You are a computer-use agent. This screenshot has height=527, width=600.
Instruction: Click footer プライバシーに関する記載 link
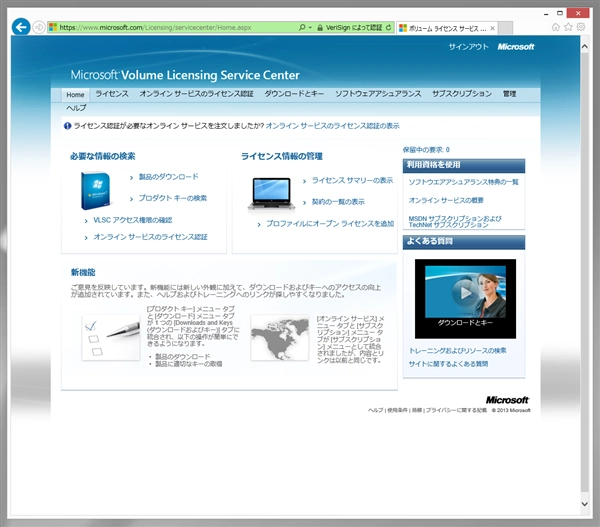pos(456,410)
